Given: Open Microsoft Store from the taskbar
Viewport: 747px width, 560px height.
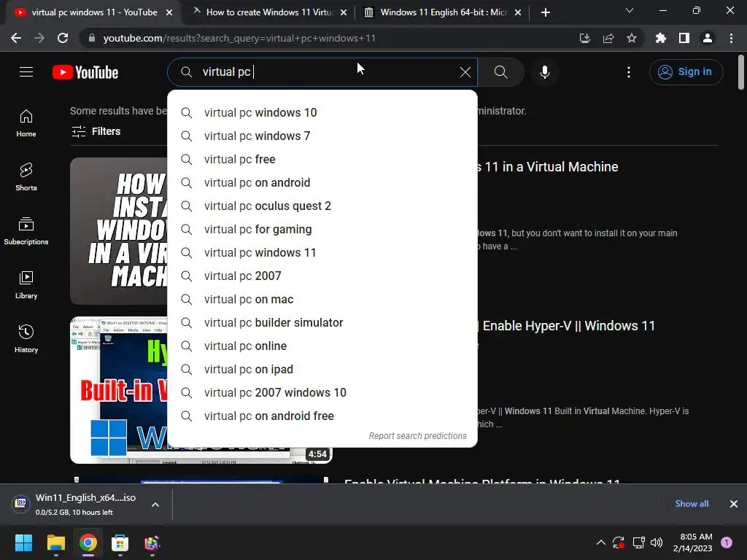Looking at the screenshot, I should [120, 542].
